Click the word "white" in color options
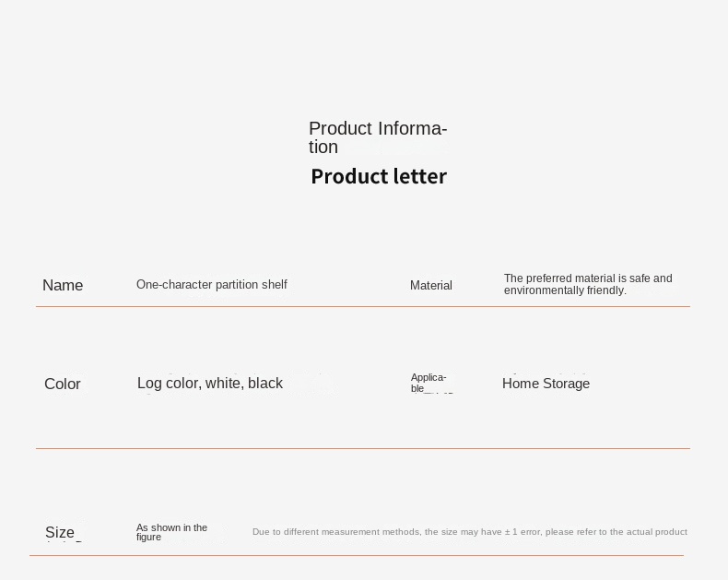 coord(223,384)
